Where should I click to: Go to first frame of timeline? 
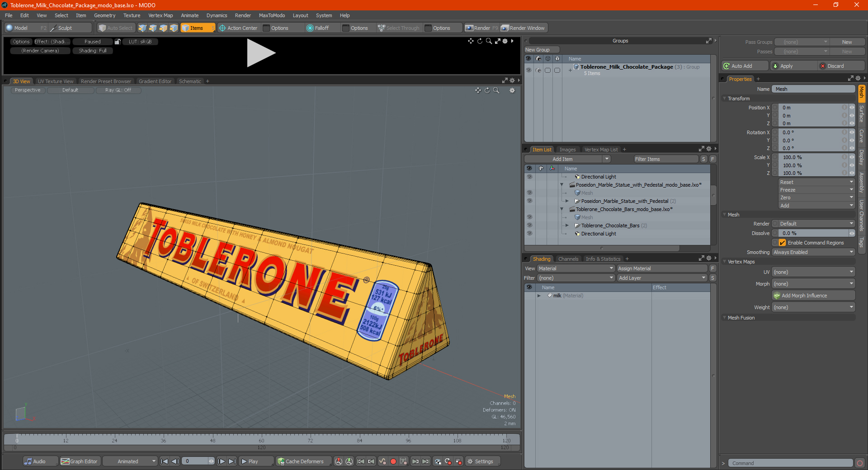tap(165, 461)
